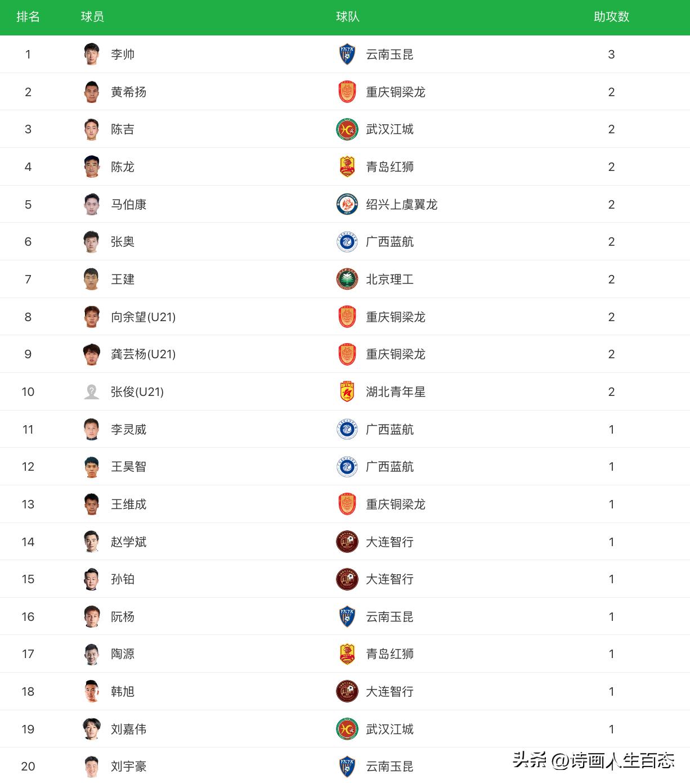The image size is (690, 784).
Task: Click team name 大连智行 in 韩旭 row
Action: click(389, 692)
